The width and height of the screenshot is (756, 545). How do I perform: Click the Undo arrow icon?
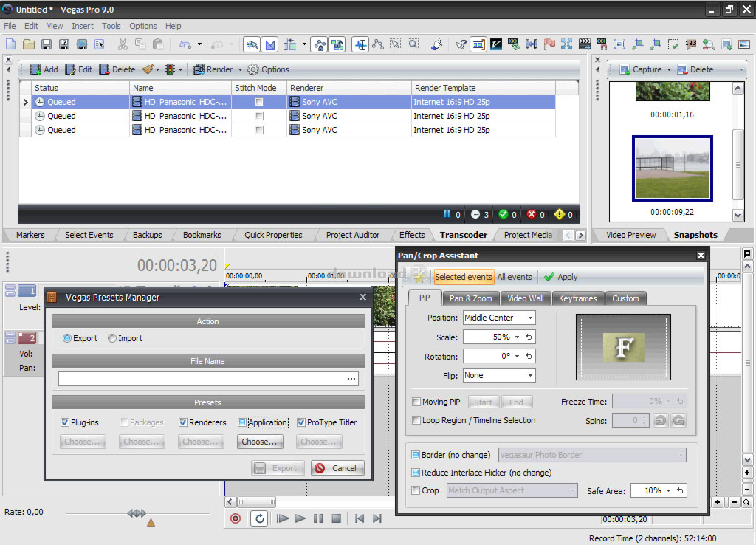185,45
